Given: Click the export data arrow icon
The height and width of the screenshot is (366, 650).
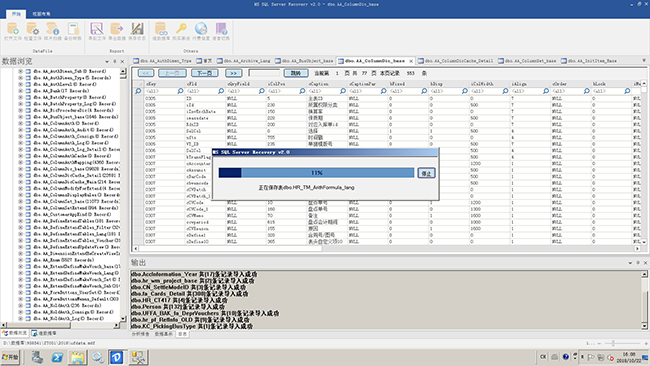Looking at the screenshot, I should (117, 29).
